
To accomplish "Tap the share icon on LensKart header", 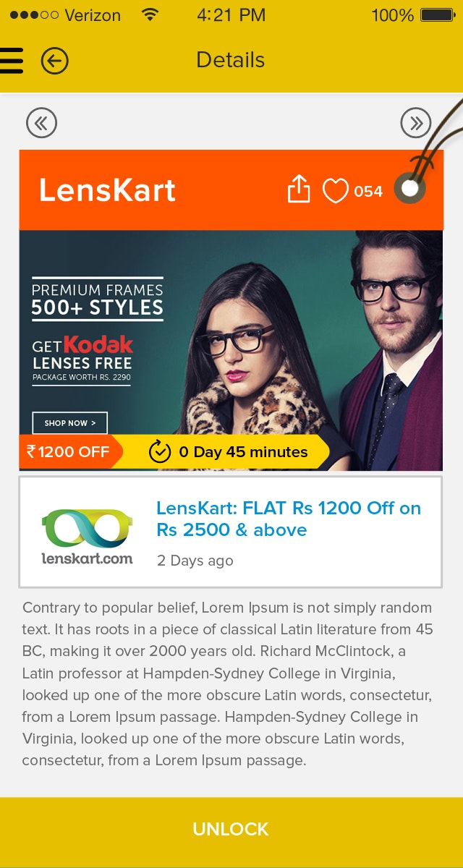I will (299, 190).
